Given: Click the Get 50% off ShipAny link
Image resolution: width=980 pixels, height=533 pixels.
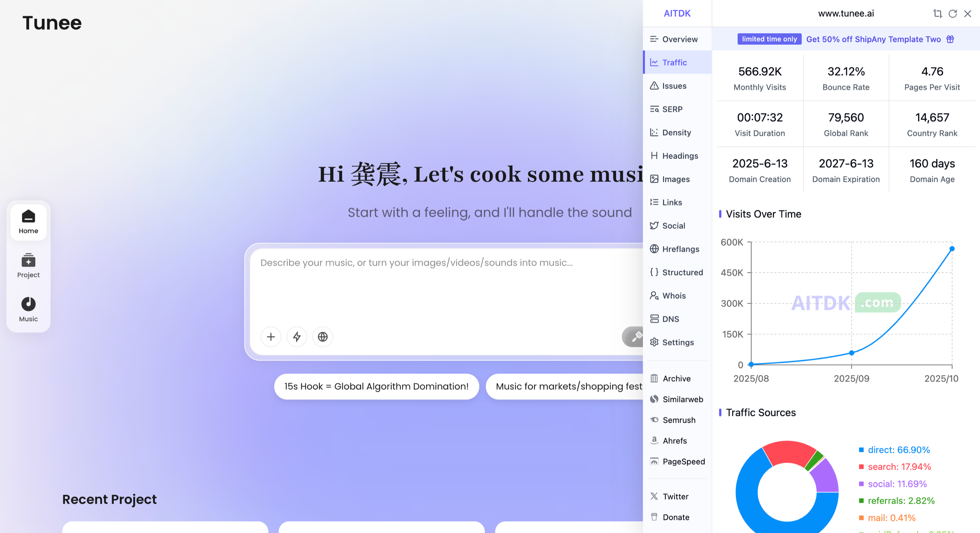Looking at the screenshot, I should coord(873,39).
